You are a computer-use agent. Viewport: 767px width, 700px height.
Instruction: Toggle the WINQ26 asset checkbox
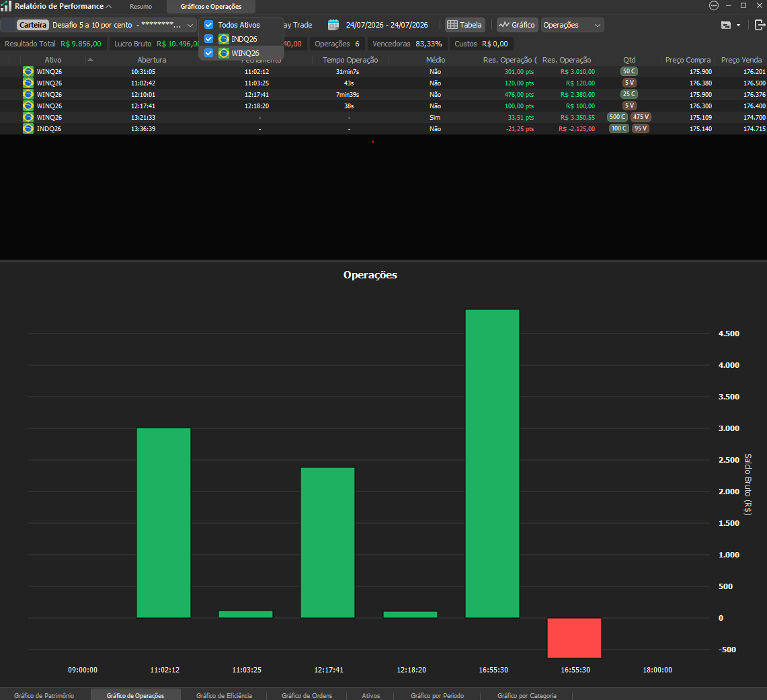click(x=209, y=53)
